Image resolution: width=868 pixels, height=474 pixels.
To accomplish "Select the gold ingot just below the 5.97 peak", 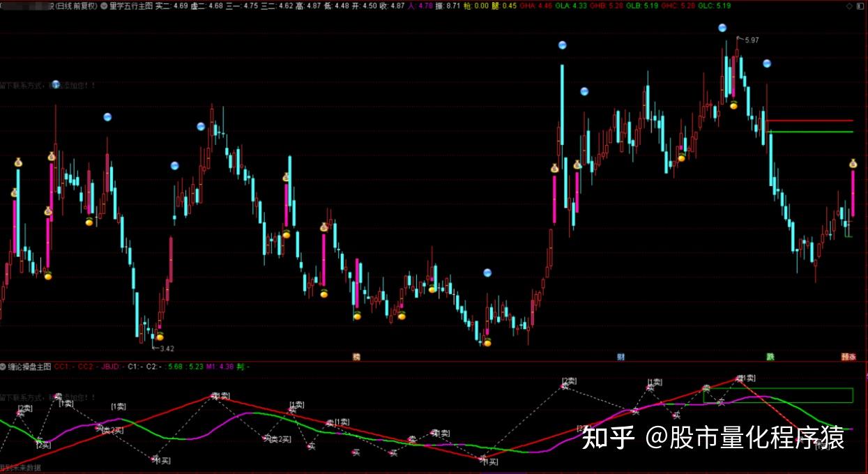I will (x=733, y=105).
